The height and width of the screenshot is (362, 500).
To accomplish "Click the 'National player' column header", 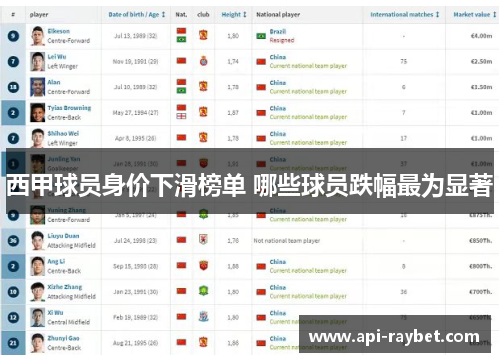I will [278, 15].
